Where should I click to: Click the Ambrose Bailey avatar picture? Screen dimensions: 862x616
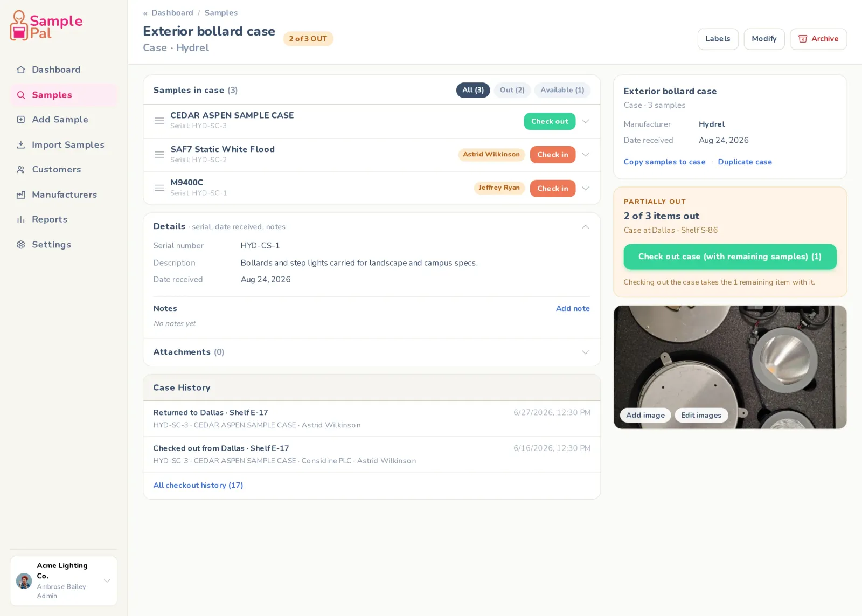(x=24, y=581)
